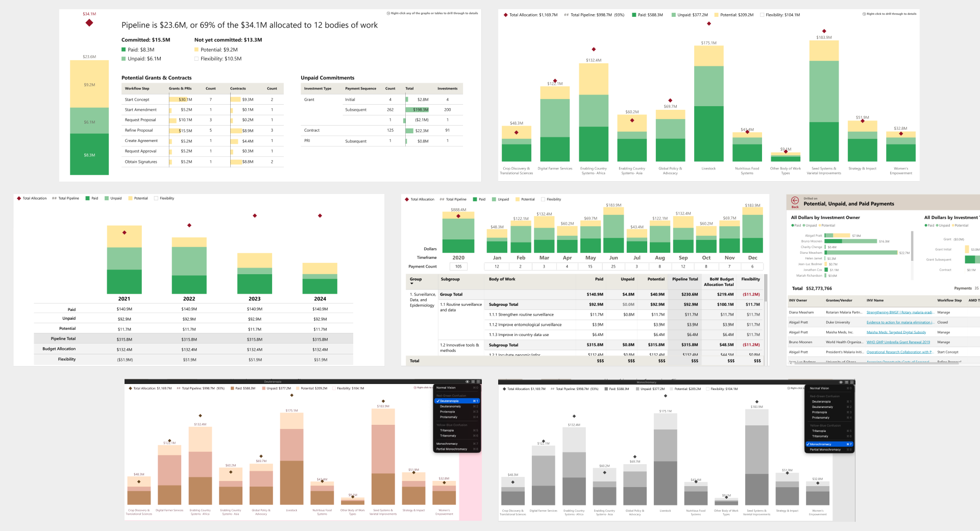
Task: Choose Partial Monochromacy in right vision menu
Action: [x=825, y=449]
